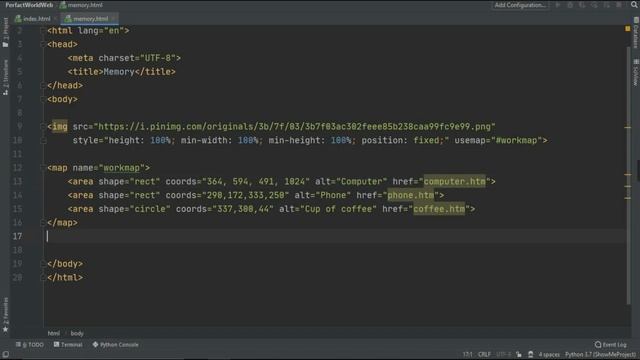The image size is (640, 360).
Task: Click html in the bottom breadcrumb
Action: (x=53, y=333)
